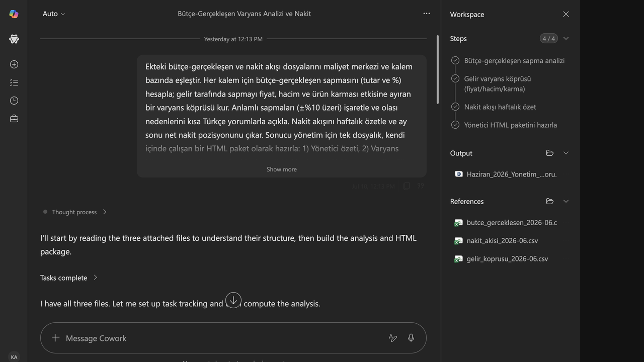The image size is (644, 362).
Task: Click the Excel icon for nakit_akisi file
Action: pos(458,240)
